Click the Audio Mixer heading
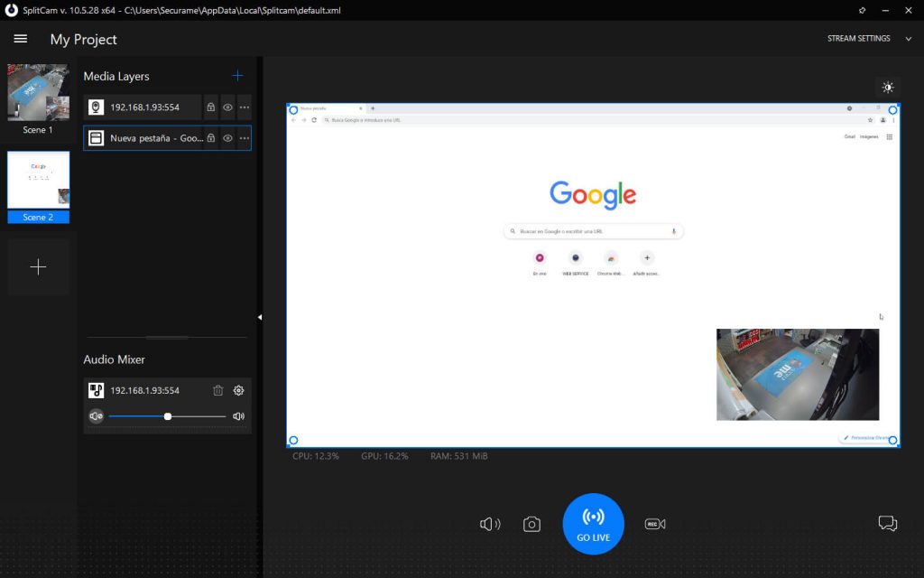The height and width of the screenshot is (578, 924). point(115,359)
